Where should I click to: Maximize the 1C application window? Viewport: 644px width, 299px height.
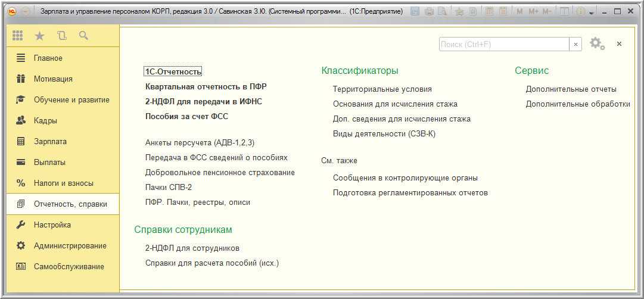point(617,11)
